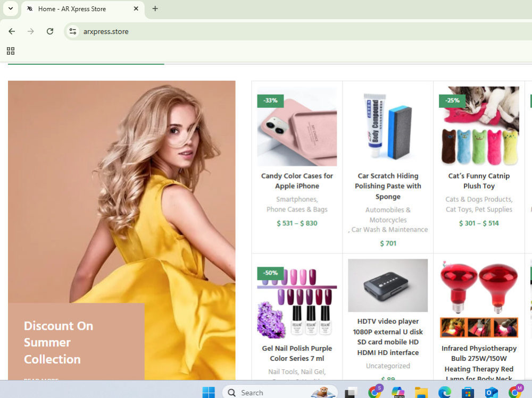Click Cat's Funny Catnip Plush Toy title

point(479,181)
